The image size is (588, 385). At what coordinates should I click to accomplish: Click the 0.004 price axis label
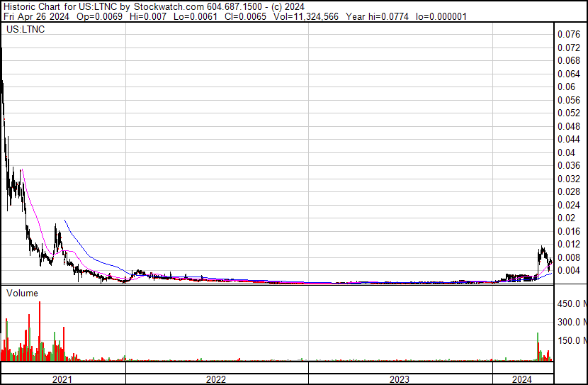click(569, 271)
